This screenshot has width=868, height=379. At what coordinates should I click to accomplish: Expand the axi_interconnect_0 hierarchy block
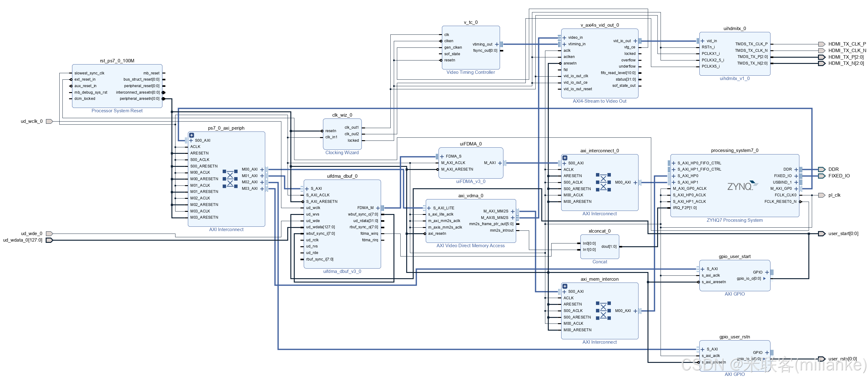[x=565, y=158]
